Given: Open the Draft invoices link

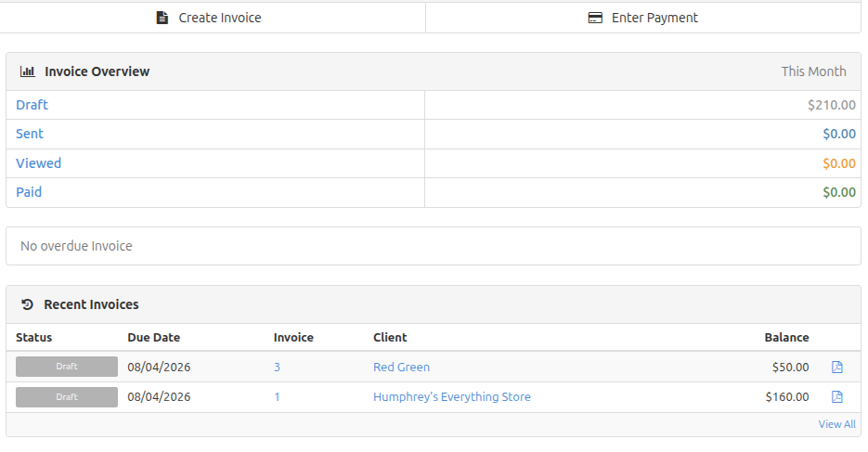Looking at the screenshot, I should click(32, 105).
